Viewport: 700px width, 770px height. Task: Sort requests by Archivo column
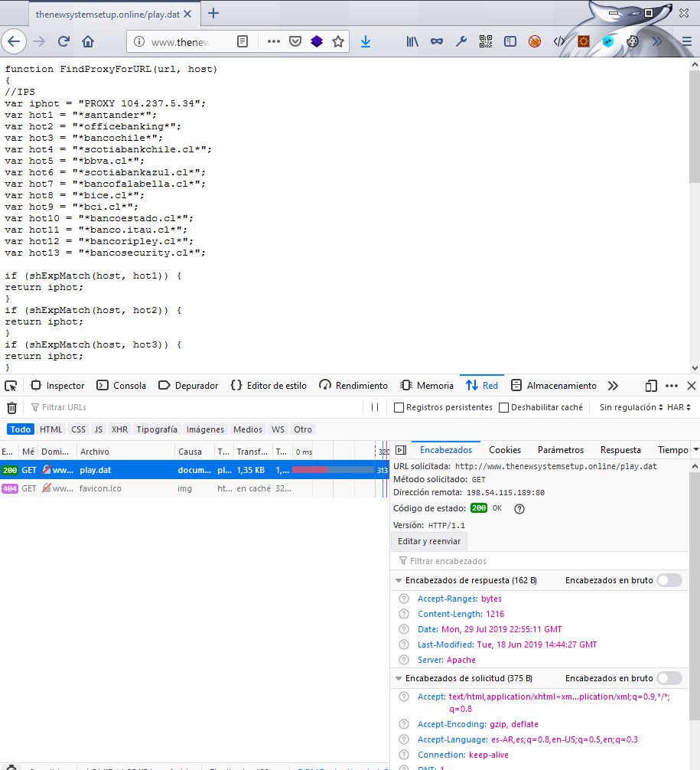(125, 452)
